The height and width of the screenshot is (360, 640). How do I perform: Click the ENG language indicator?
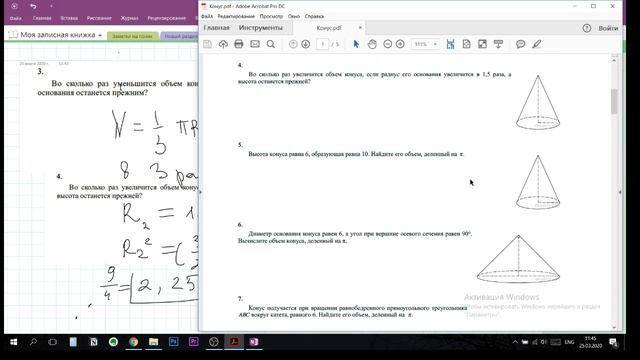pos(569,342)
